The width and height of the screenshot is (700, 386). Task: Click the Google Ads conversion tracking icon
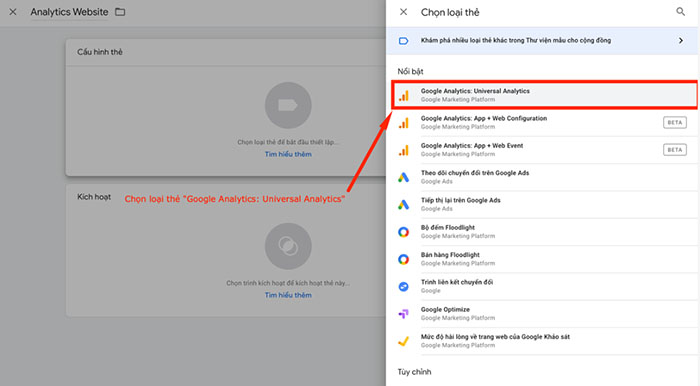click(404, 177)
